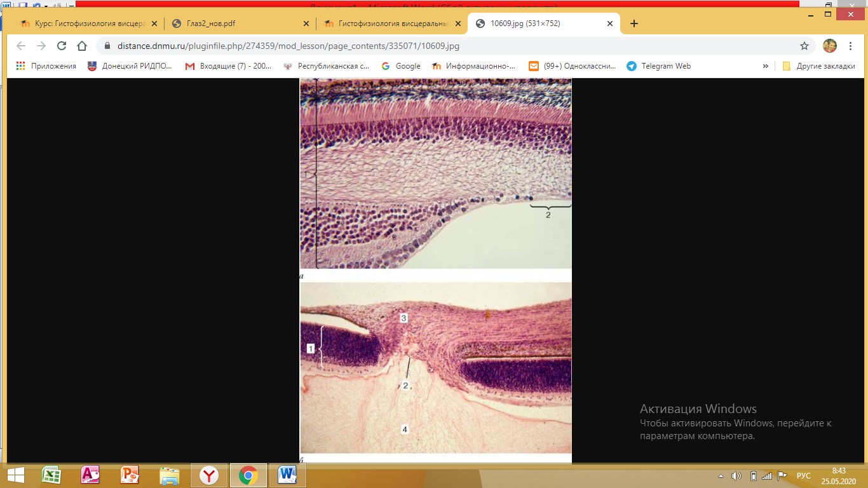Open the Приложения apps shortcut

point(46,66)
